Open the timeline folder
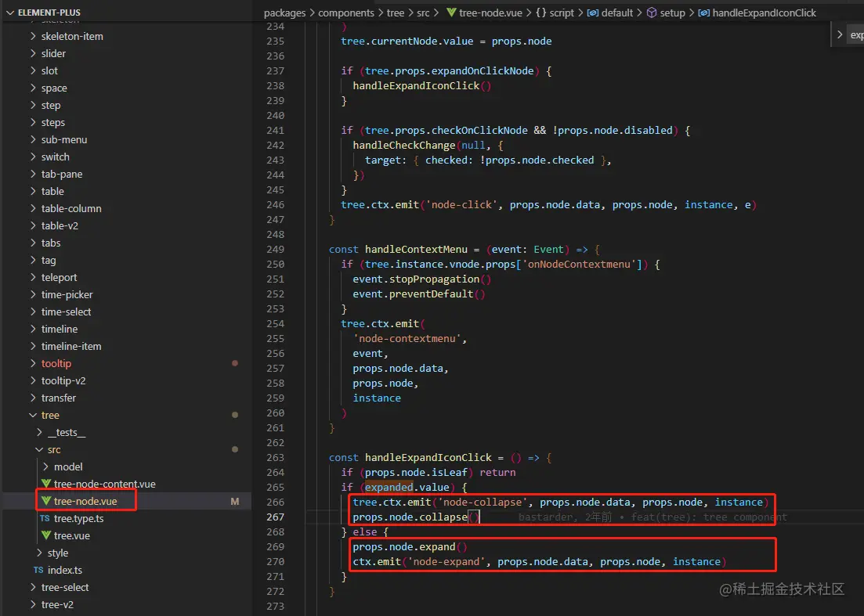Screen dimensions: 864x616 60,330
